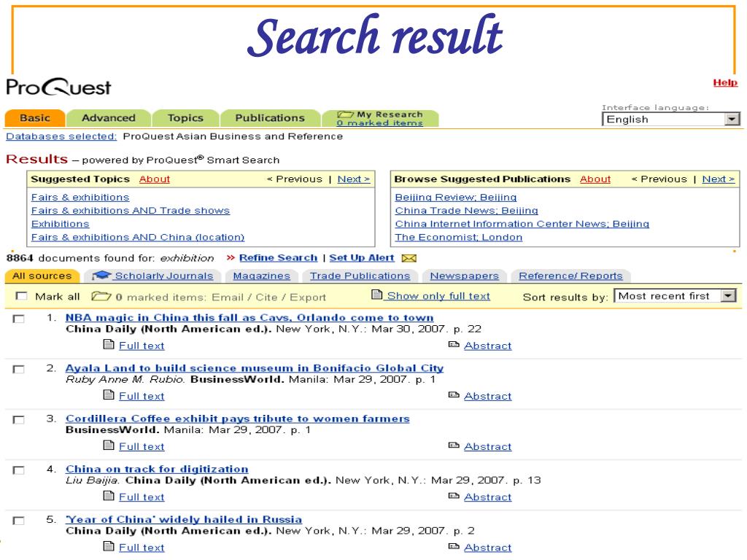Open the Exhibitions topic link

coord(60,224)
